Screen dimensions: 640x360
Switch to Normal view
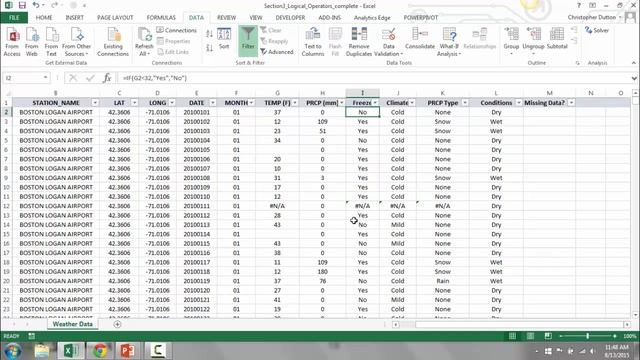(x=512, y=336)
